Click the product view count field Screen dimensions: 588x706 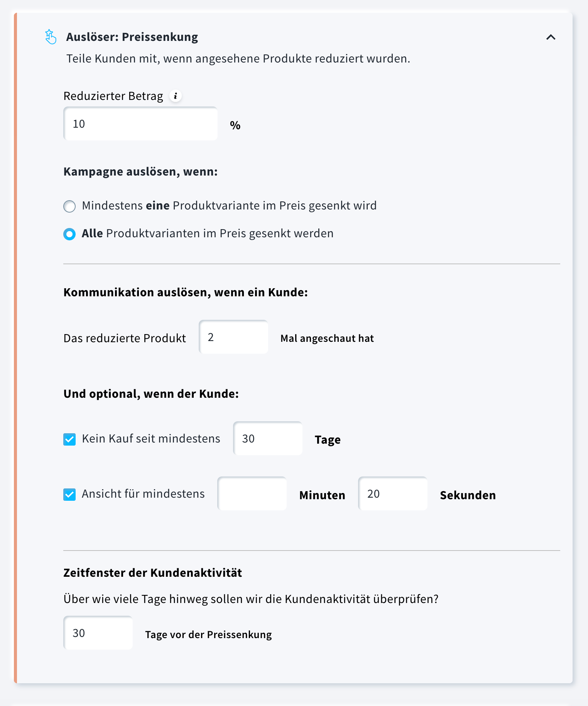[233, 337]
